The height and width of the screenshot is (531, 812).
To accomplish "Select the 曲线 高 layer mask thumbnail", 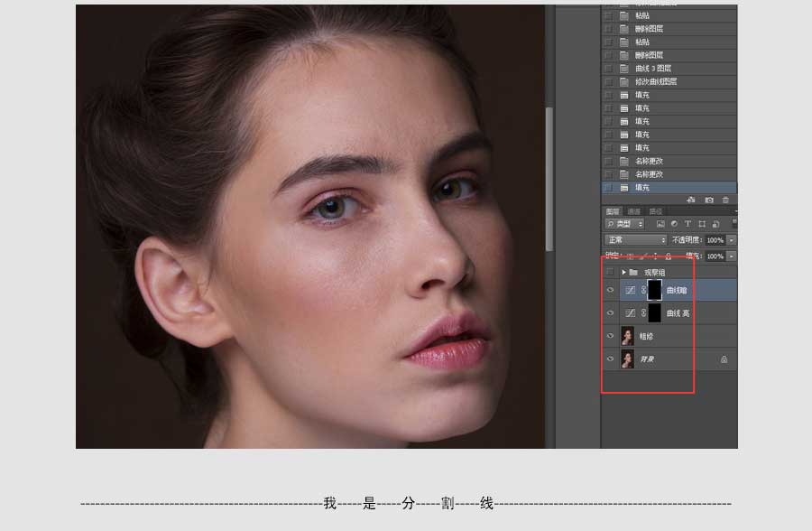I will tap(654, 313).
